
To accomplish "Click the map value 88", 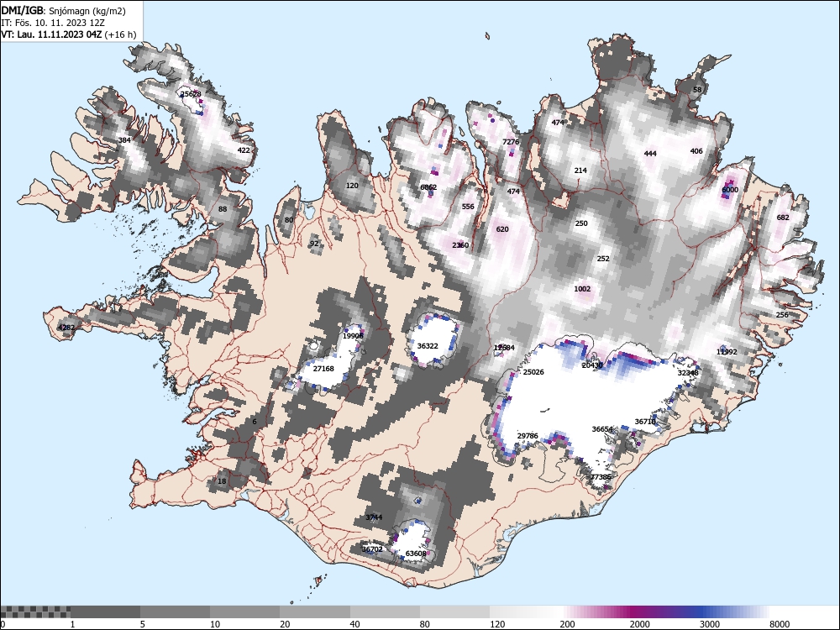I will [x=223, y=209].
